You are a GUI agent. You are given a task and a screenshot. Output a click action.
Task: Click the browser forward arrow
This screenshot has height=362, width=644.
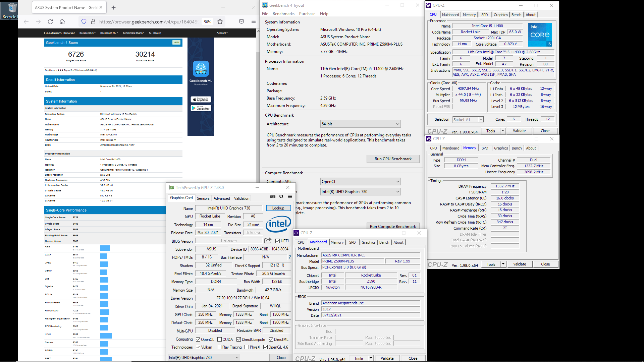38,22
